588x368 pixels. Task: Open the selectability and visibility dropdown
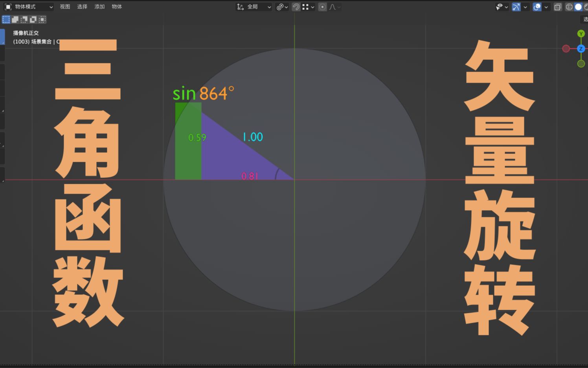502,7
